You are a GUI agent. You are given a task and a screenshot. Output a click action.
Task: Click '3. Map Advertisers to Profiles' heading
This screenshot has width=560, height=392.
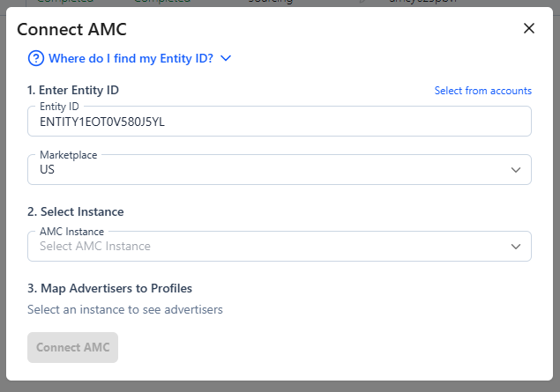pos(110,288)
